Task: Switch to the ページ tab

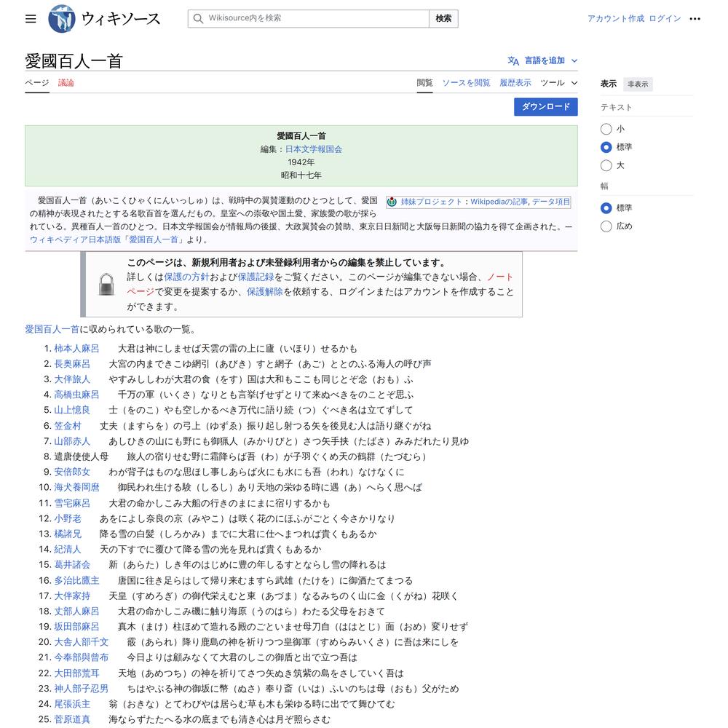Action: point(36,83)
